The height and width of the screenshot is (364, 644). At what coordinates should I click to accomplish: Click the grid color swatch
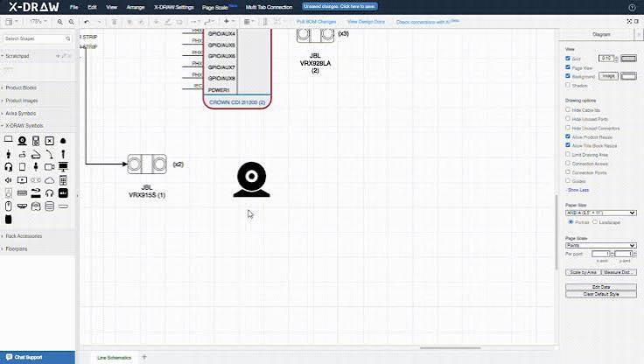tap(628, 59)
